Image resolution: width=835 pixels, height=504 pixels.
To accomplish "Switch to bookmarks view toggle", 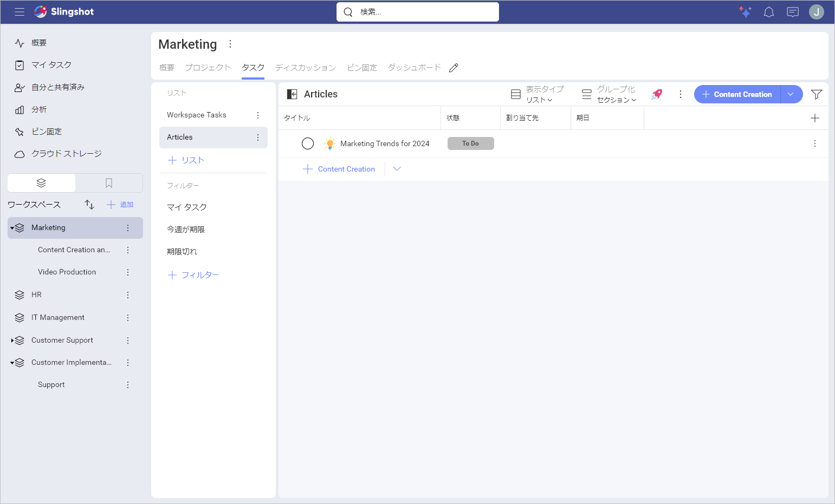I will tap(109, 183).
